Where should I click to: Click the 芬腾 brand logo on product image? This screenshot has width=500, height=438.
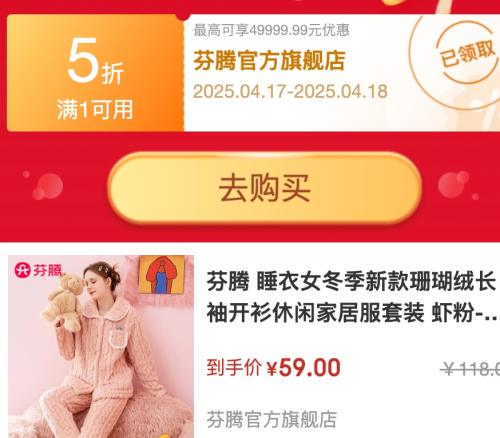[38, 270]
